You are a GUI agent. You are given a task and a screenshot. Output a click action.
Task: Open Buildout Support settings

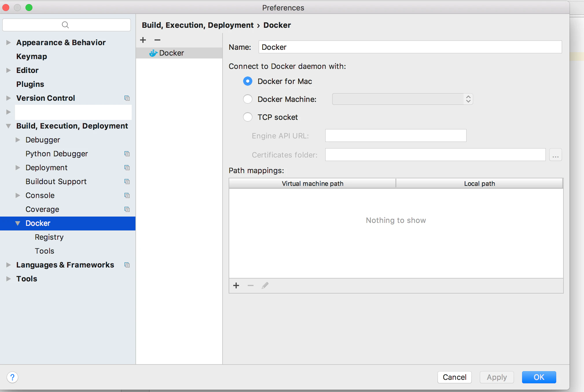click(x=56, y=182)
